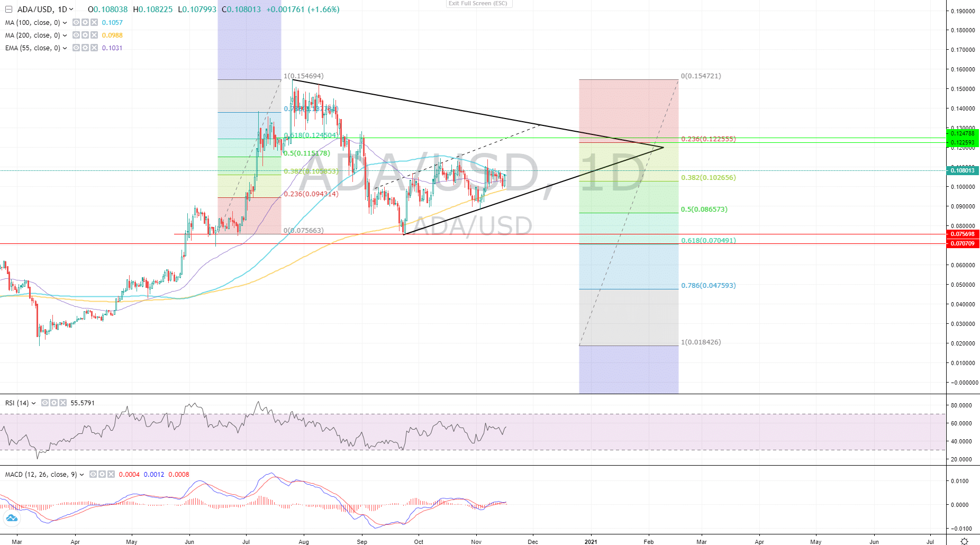Expand the RSI (14) indicator menu
The width and height of the screenshot is (980, 545).
pyautogui.click(x=34, y=403)
